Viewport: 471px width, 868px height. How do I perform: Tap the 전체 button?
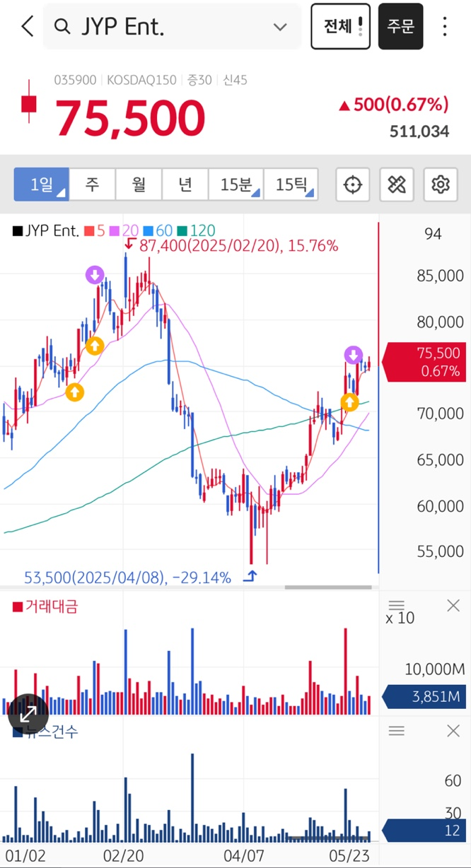341,26
